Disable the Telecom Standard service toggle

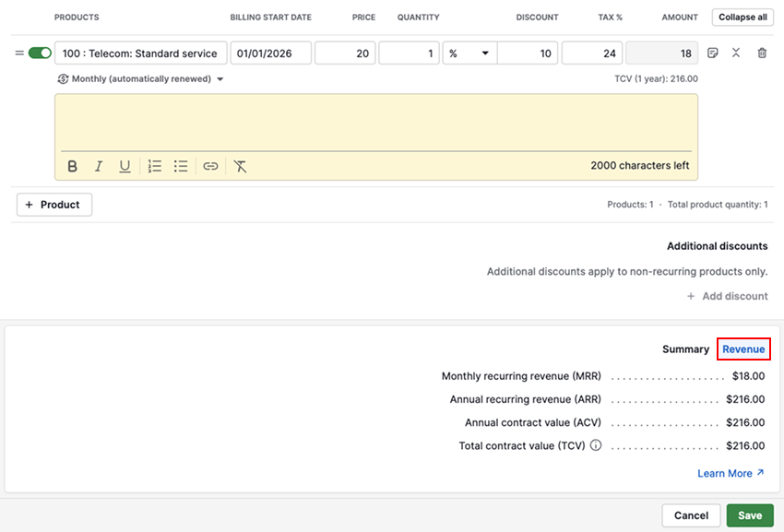pos(40,53)
